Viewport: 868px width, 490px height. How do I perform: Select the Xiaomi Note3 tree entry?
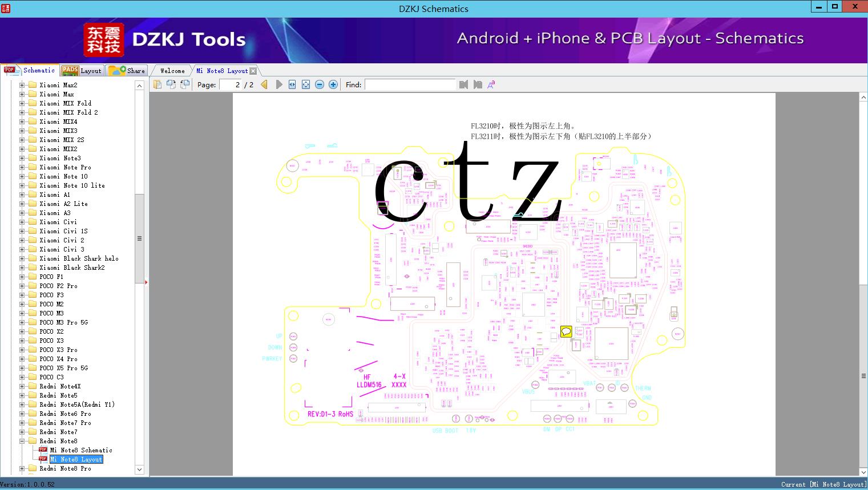(60, 158)
